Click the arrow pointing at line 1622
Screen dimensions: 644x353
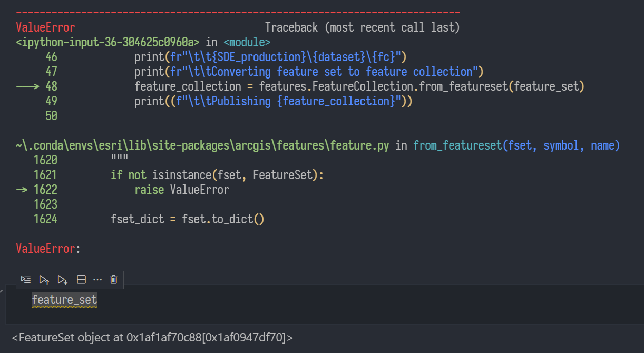click(x=22, y=190)
